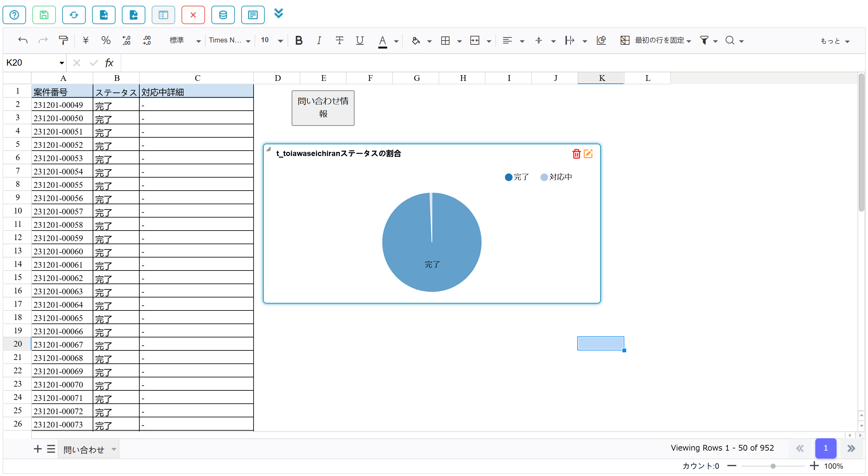Toggle 完了 legend entry in chart
Screen dimensions: 868x476
(x=517, y=177)
